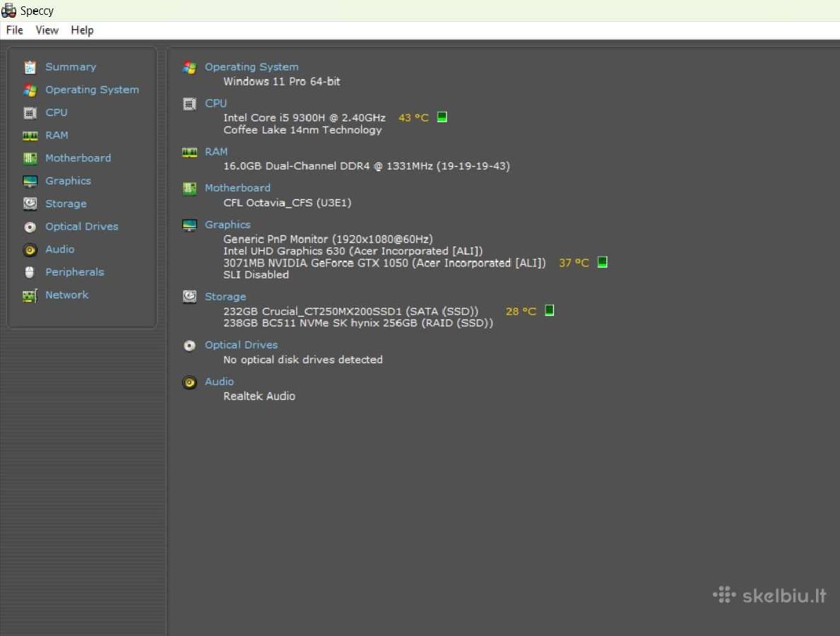Viewport: 840px width, 636px height.
Task: Click the Graphics heading in summary pane
Action: point(227,225)
